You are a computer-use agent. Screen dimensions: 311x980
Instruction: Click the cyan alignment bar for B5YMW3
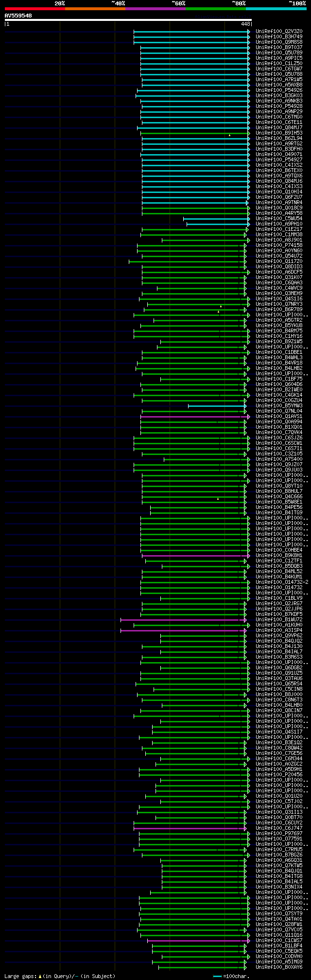(x=216, y=406)
